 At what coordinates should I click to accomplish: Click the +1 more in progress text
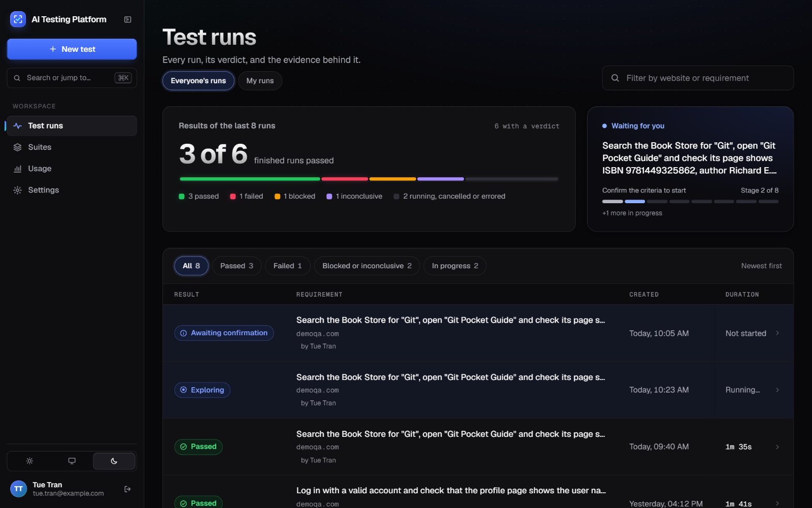coord(632,213)
